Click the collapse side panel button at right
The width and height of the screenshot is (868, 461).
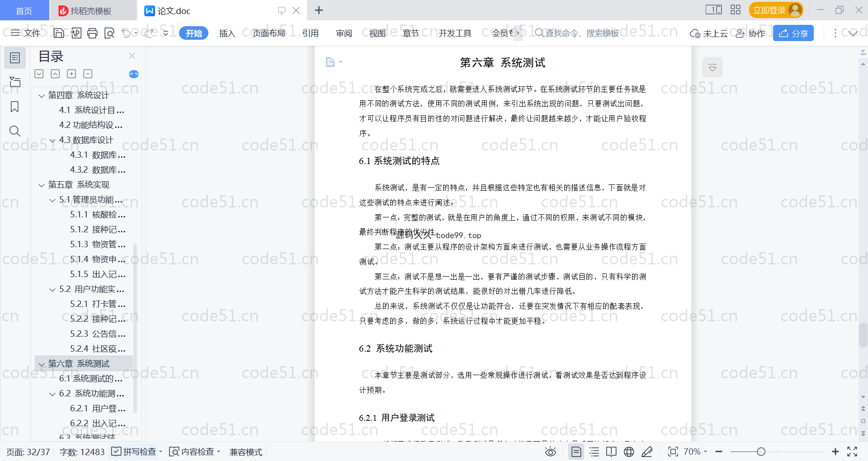pos(712,68)
